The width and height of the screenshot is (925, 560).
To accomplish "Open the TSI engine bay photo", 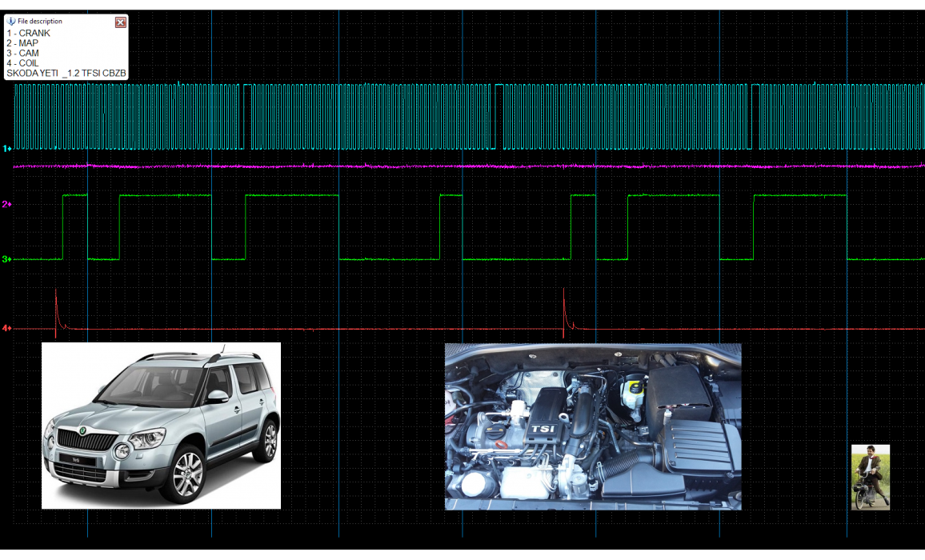I will tap(592, 426).
